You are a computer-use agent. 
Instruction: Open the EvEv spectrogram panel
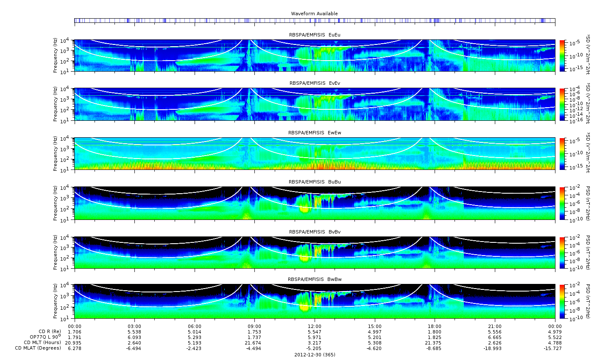315,104
